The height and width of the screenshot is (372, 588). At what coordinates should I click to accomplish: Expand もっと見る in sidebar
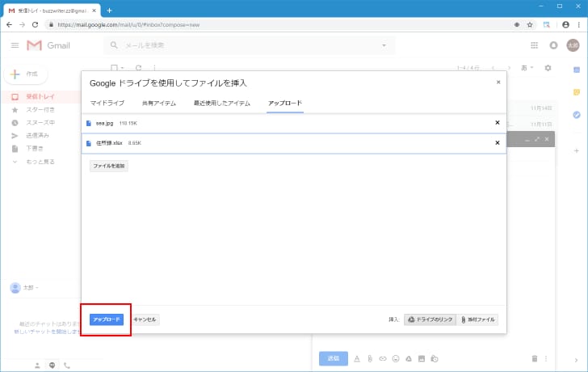(40, 162)
